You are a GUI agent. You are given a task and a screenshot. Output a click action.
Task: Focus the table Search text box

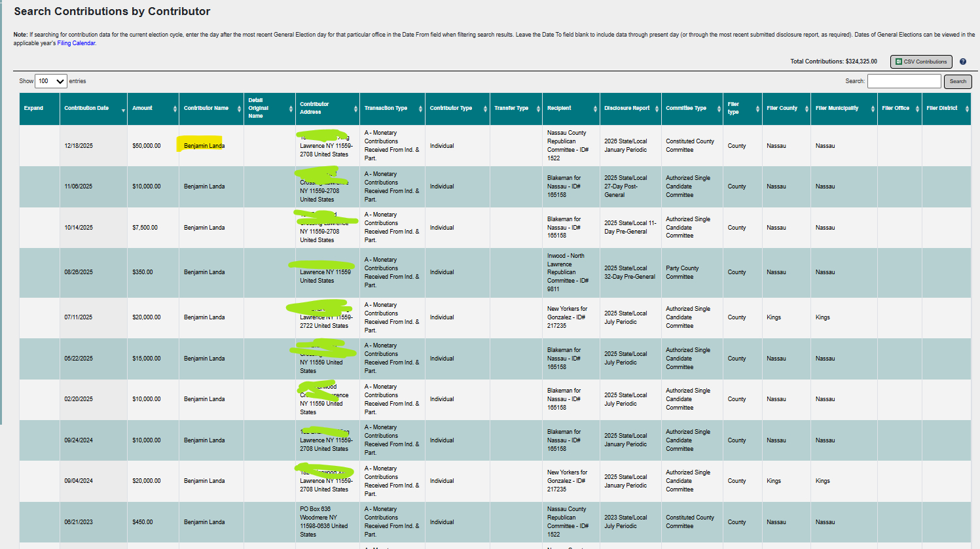pyautogui.click(x=903, y=81)
